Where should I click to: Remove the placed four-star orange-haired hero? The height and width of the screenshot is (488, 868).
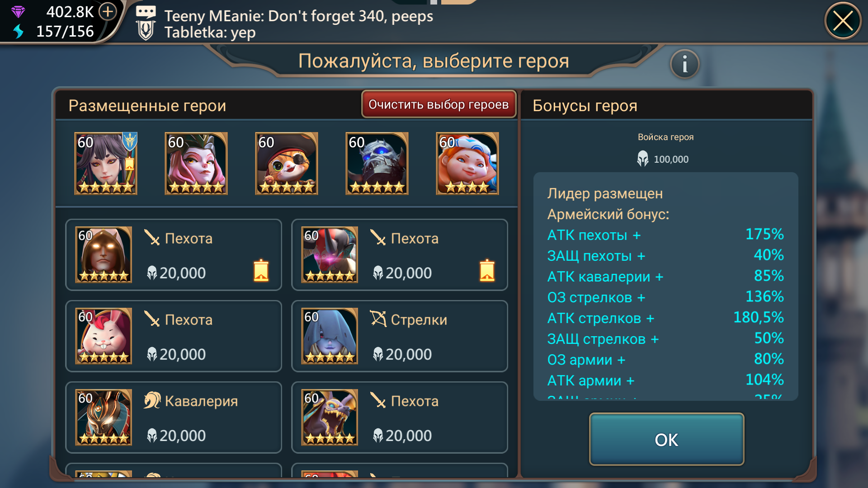pos(467,163)
